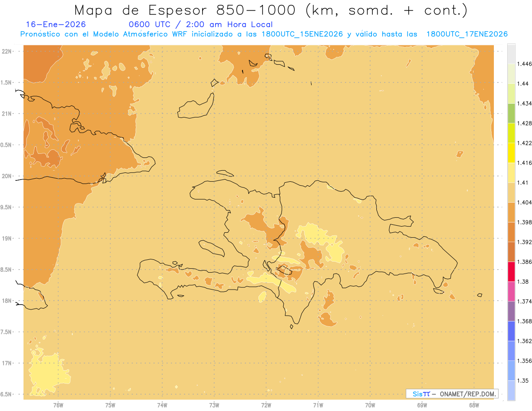Pick the bright yellow swatch between 1.416 and 1.422
The height and width of the screenshot is (411, 532).
pyautogui.click(x=511, y=153)
